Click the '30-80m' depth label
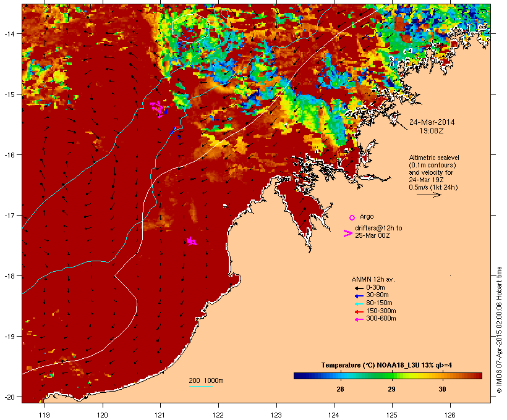The image size is (507, 420). pos(377,295)
